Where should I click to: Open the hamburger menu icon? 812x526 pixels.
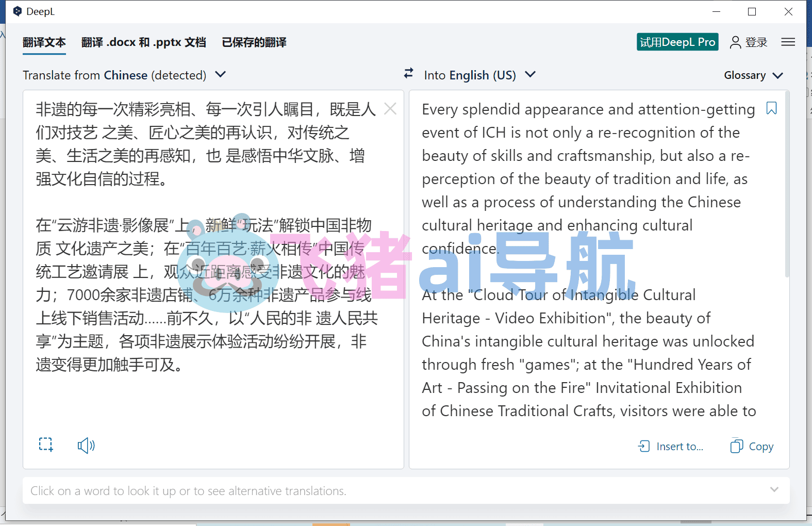pos(788,42)
